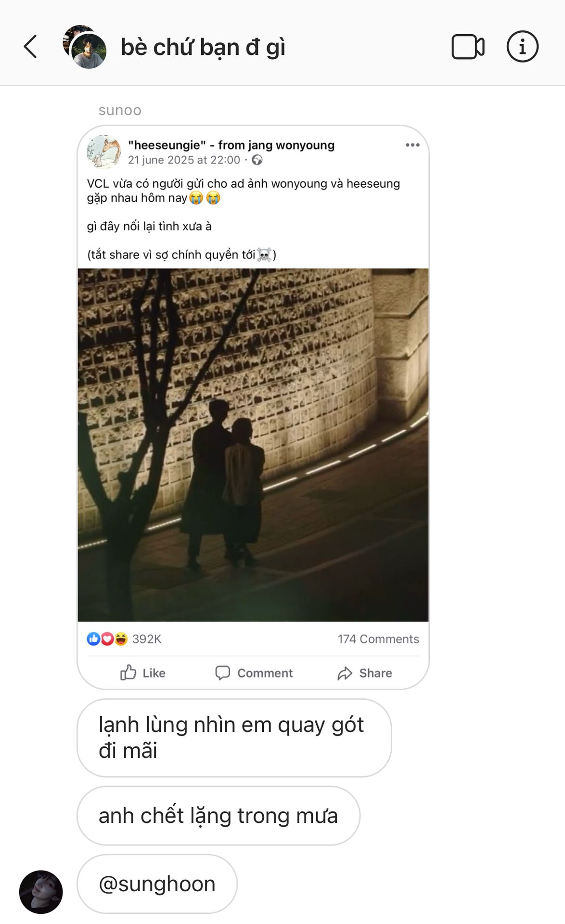
Task: Click the Share arrow icon
Action: click(345, 673)
